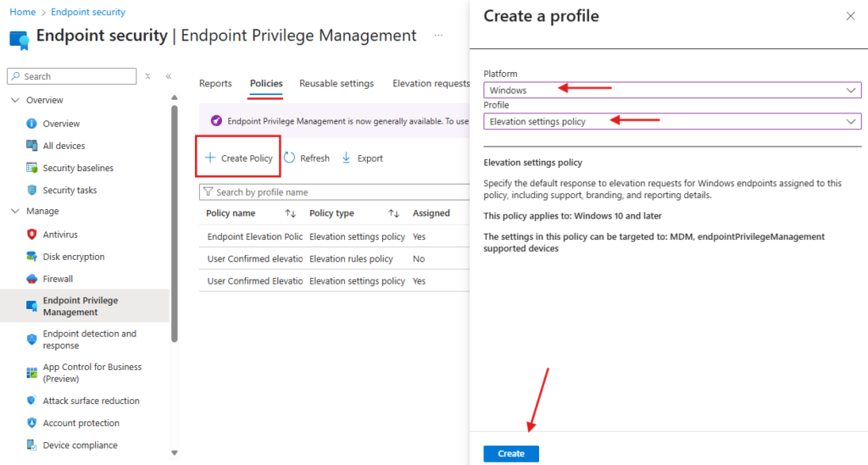The height and width of the screenshot is (465, 868).
Task: Open Antivirus in sidebar
Action: pos(60,235)
